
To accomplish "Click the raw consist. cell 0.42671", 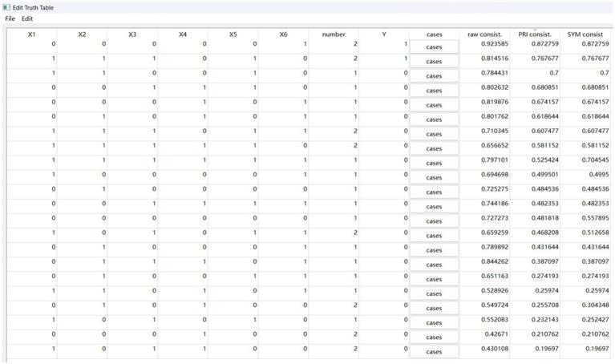I will 484,337.
